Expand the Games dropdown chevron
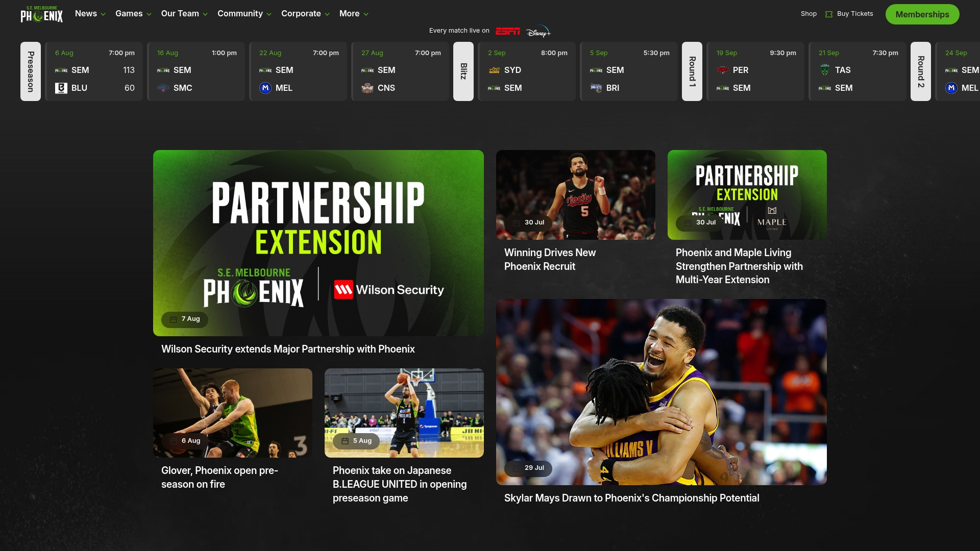This screenshot has width=980, height=551. [x=149, y=14]
